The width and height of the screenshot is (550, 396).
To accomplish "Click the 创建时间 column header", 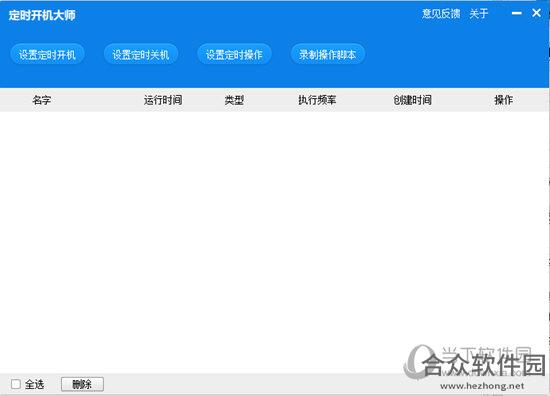I will click(x=412, y=100).
